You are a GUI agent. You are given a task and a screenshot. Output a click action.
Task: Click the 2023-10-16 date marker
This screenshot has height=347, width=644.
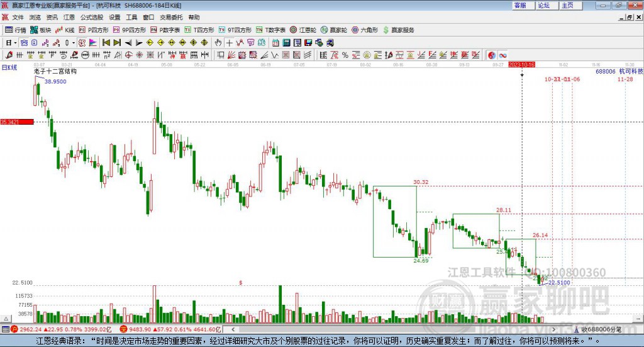(521, 65)
